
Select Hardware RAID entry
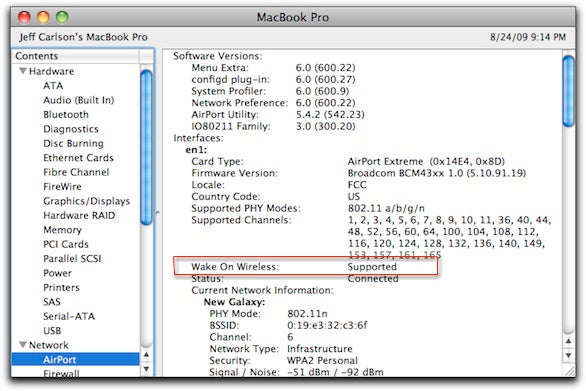[x=79, y=215]
